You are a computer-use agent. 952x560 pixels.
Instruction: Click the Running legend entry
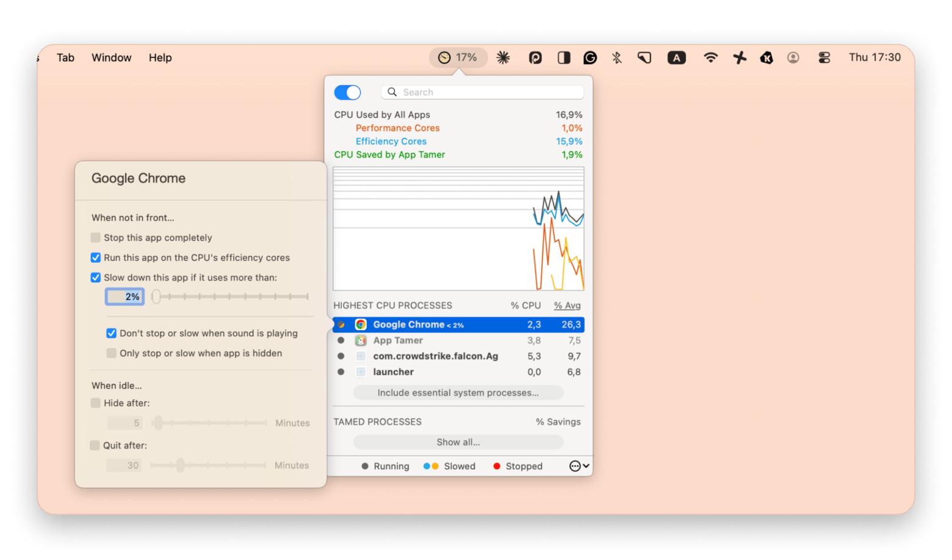(x=385, y=466)
